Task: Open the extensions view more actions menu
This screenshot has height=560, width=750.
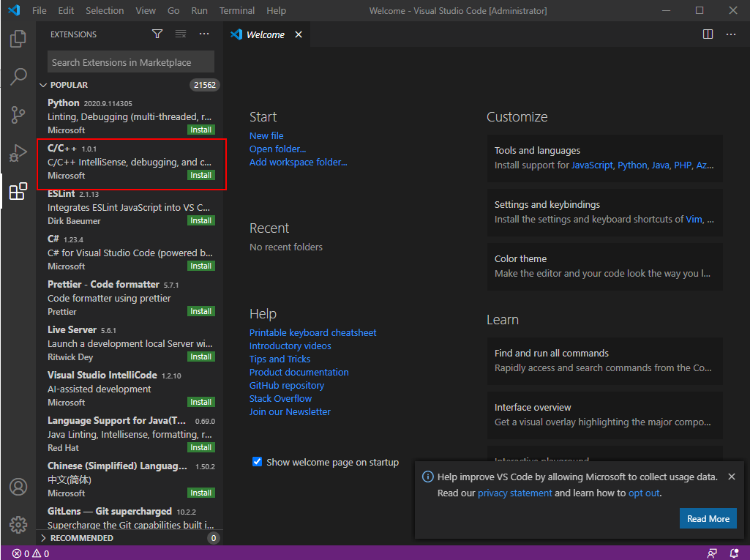Action: [204, 34]
